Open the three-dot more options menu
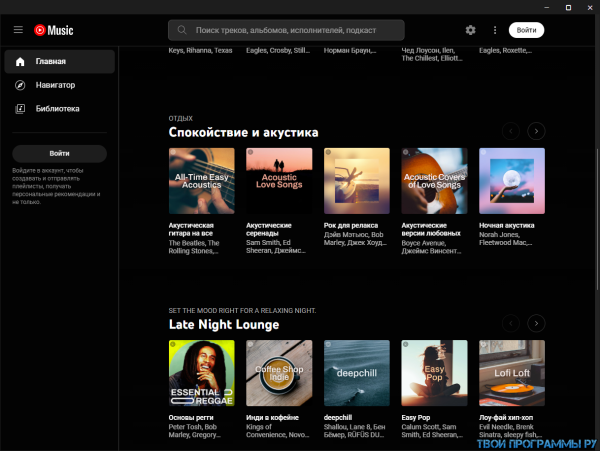The image size is (600, 451). click(495, 30)
